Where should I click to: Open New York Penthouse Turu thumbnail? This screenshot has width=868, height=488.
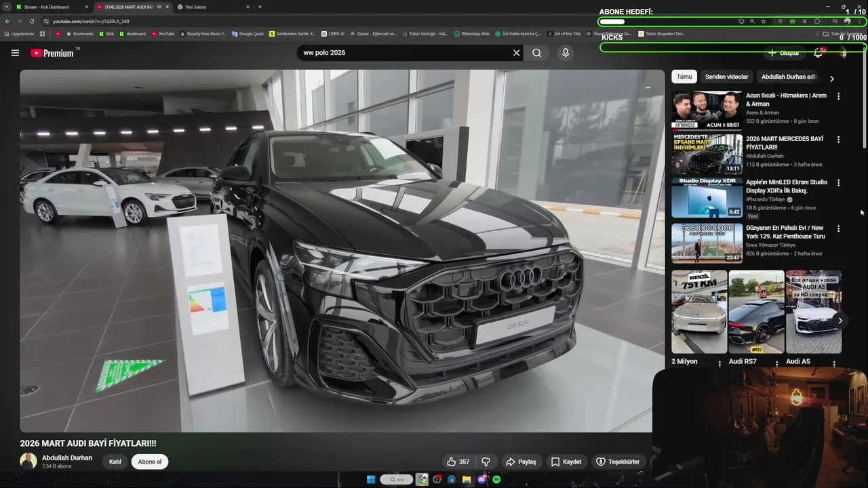pyautogui.click(x=707, y=243)
